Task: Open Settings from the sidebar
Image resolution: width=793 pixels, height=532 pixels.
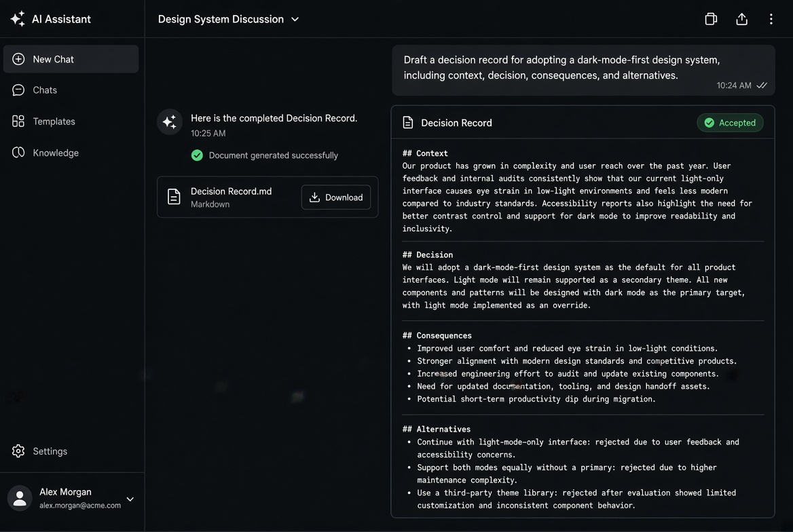Action: pos(71,451)
